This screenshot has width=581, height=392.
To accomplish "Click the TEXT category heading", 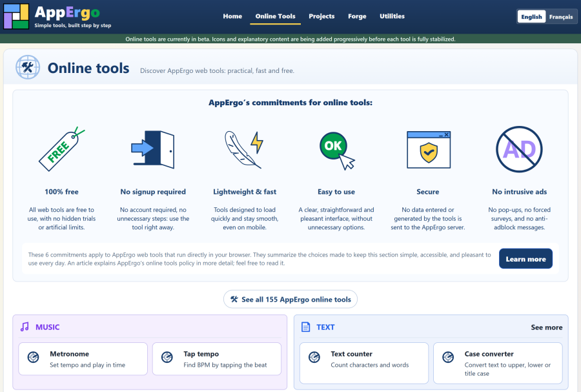I will tap(325, 327).
